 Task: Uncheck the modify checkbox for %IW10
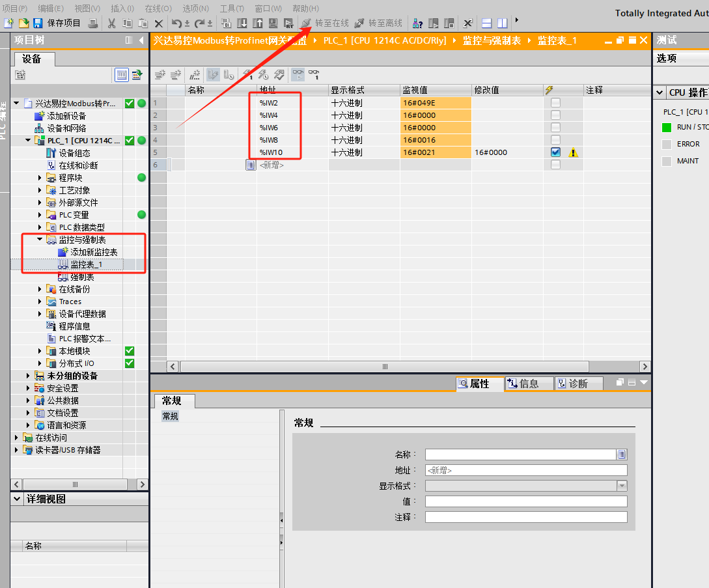pos(556,152)
